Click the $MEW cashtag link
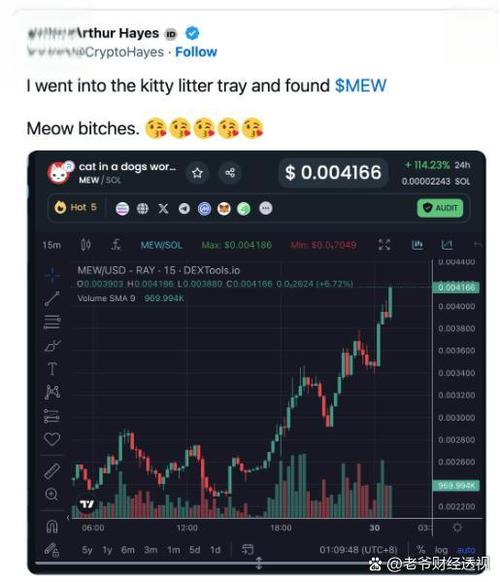500x582 pixels. click(x=360, y=86)
